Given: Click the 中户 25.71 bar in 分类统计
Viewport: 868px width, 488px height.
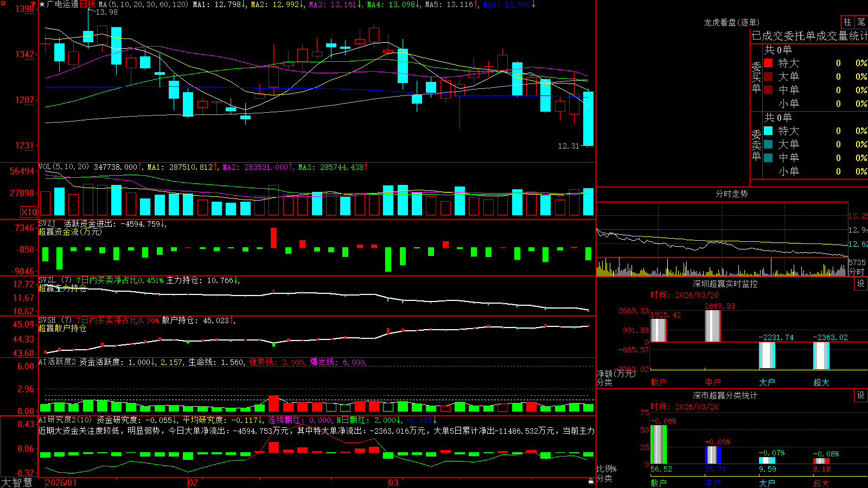Looking at the screenshot, I should coord(712,455).
